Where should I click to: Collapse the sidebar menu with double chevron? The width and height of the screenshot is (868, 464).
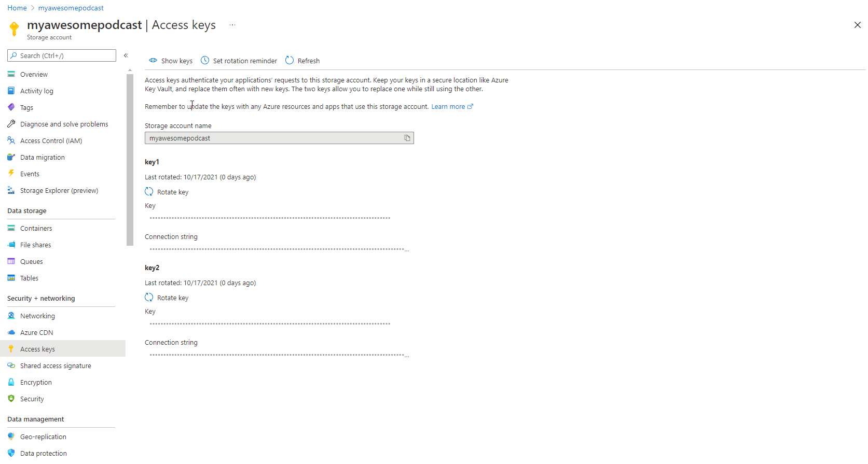tap(126, 55)
